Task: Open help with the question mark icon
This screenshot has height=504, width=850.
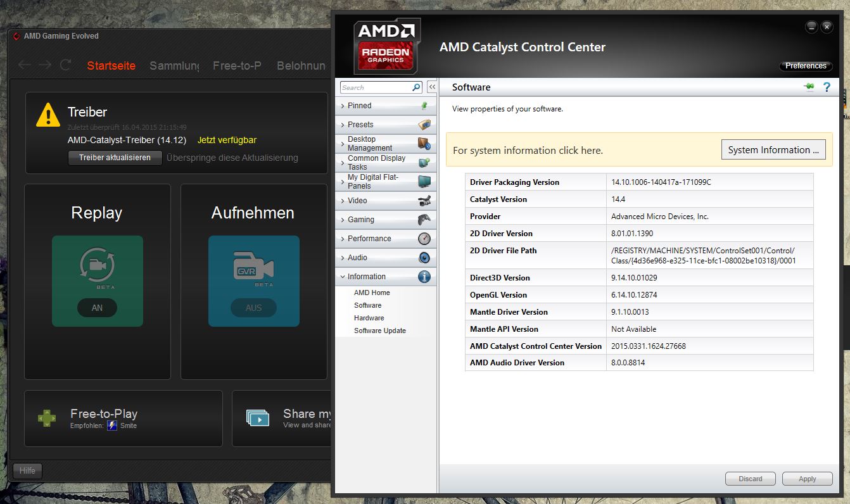Action: (x=827, y=87)
